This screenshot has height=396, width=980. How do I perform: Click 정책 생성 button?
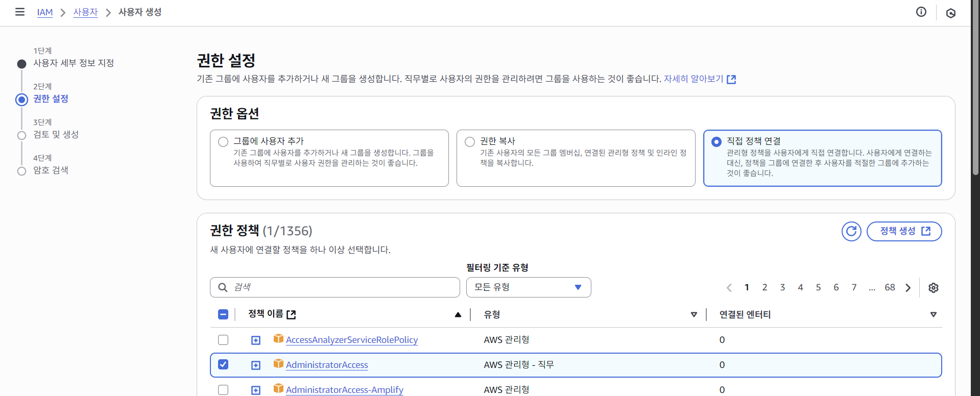click(x=904, y=232)
